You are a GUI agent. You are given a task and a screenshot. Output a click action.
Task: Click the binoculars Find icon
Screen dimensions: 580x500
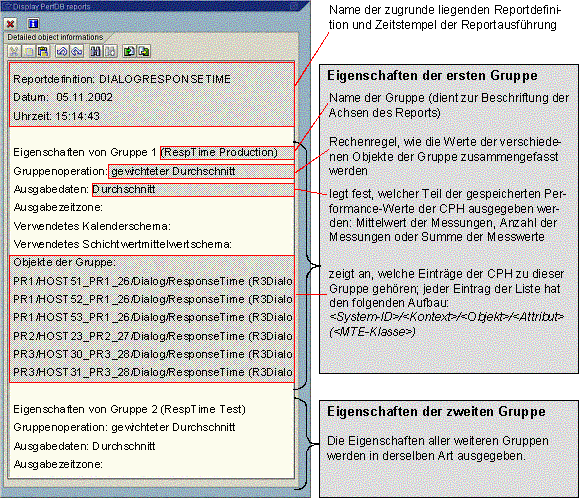pos(95,51)
